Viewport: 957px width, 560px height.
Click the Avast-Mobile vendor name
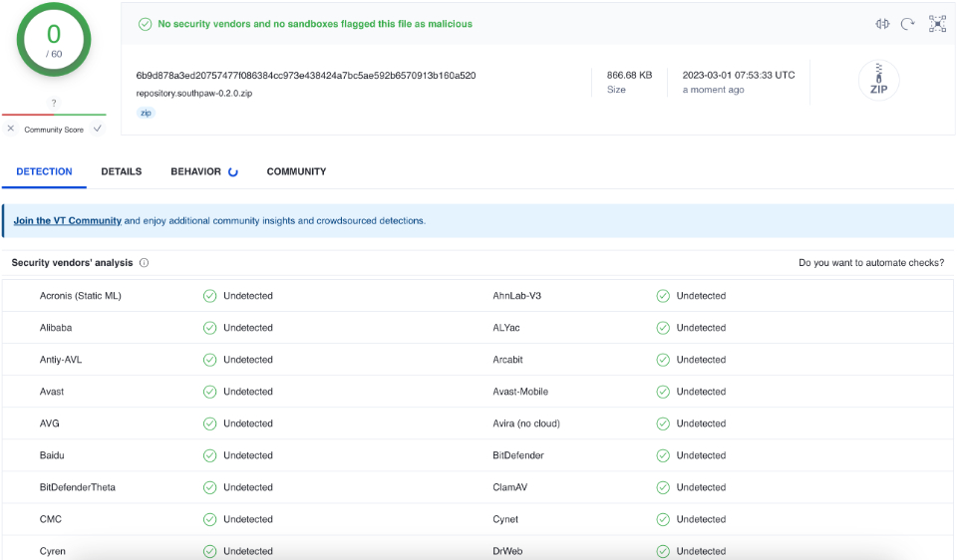pos(520,392)
